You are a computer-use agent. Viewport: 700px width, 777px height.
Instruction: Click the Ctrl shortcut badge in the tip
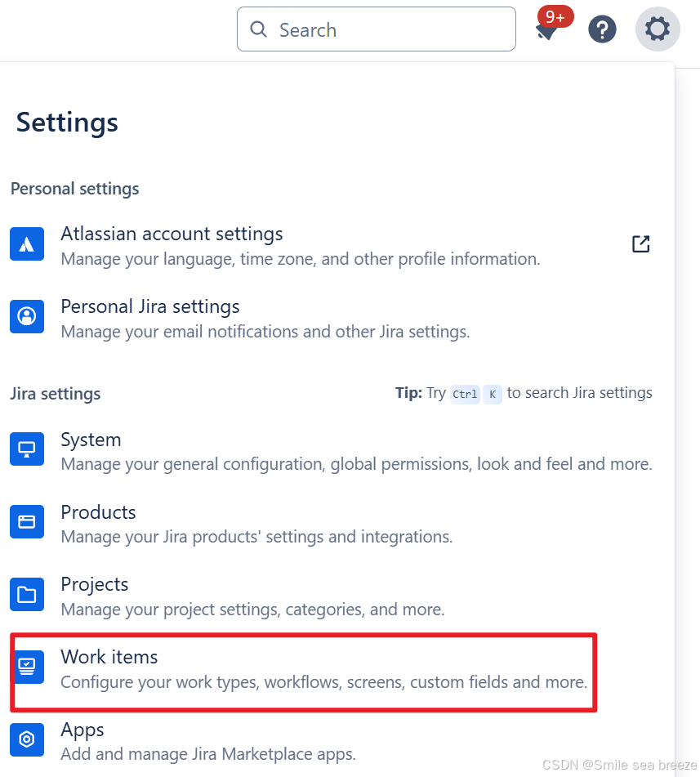(465, 394)
